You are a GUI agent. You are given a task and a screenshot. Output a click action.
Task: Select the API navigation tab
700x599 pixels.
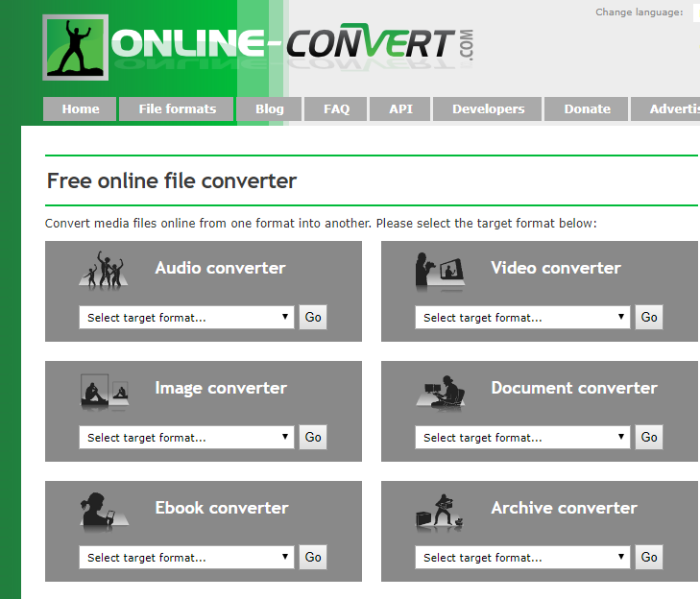400,109
